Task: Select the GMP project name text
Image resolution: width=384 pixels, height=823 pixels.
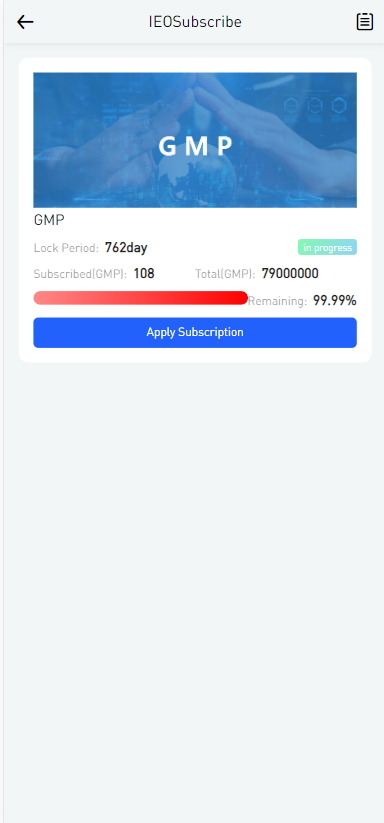Action: [49, 220]
